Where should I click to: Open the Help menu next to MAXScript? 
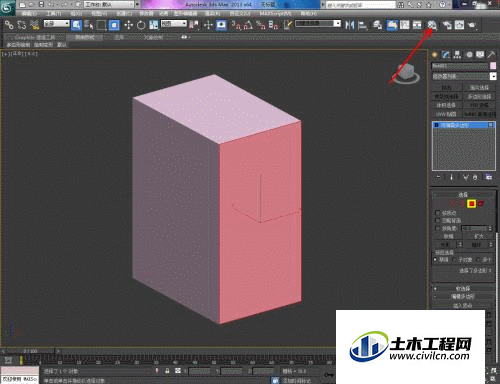[309, 14]
